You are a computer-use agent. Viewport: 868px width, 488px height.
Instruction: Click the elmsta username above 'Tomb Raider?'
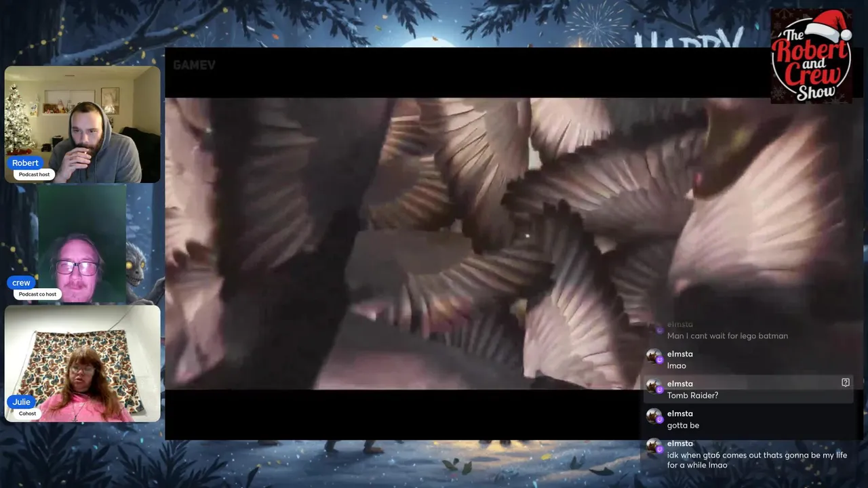coord(679,384)
